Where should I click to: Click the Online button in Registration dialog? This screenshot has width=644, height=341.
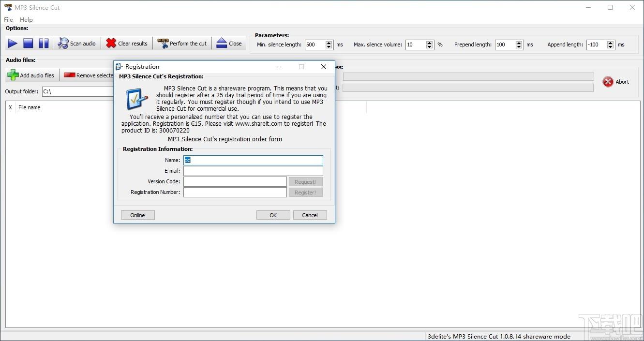pyautogui.click(x=137, y=215)
